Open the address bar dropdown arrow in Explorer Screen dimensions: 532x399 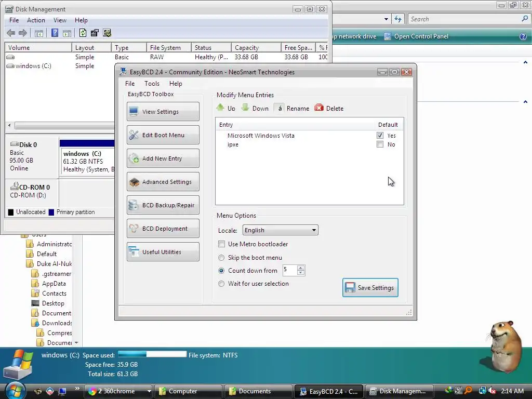click(386, 19)
